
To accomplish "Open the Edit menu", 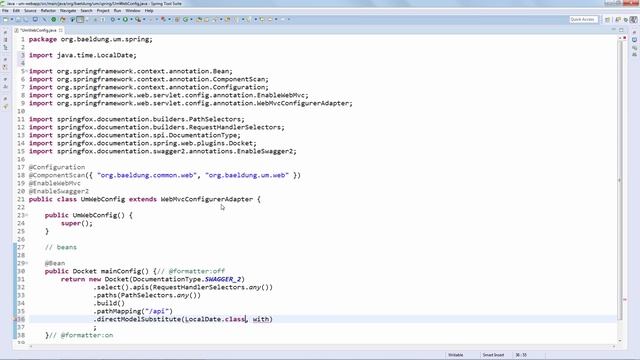I will coord(16,11).
